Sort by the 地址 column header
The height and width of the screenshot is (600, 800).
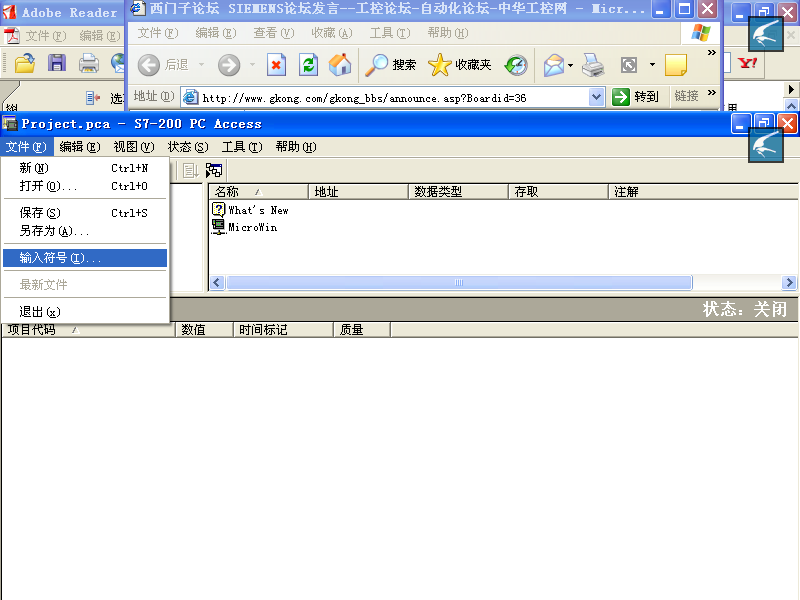(x=358, y=192)
